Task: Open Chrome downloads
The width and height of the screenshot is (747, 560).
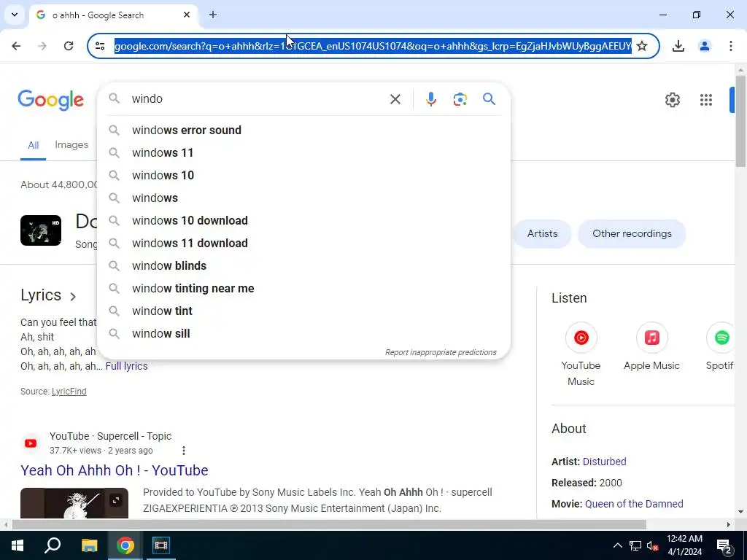Action: (678, 46)
